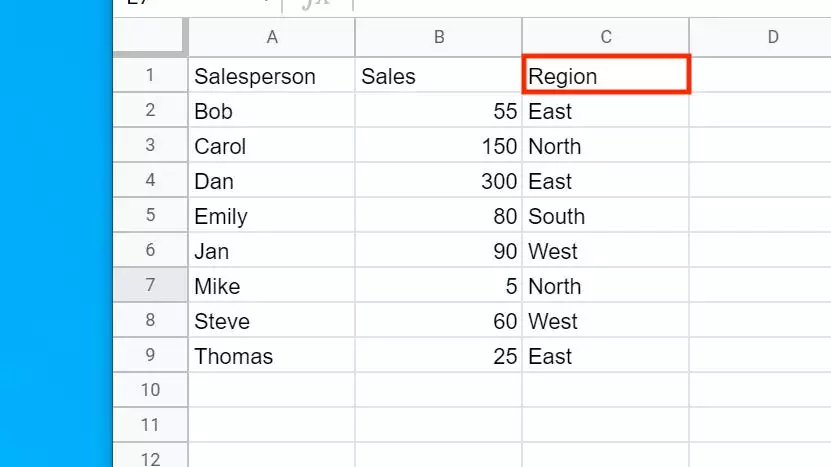Click Mike's sales value 5
831x467 pixels.
coord(438,286)
